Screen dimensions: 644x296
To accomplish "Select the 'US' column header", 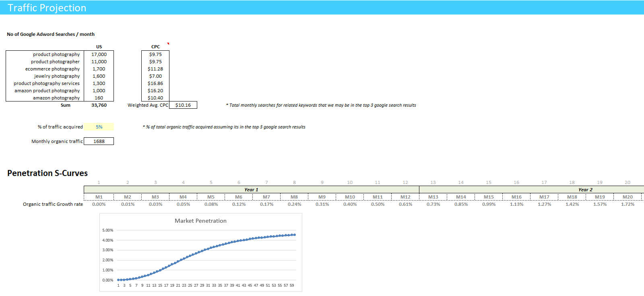I will click(99, 47).
